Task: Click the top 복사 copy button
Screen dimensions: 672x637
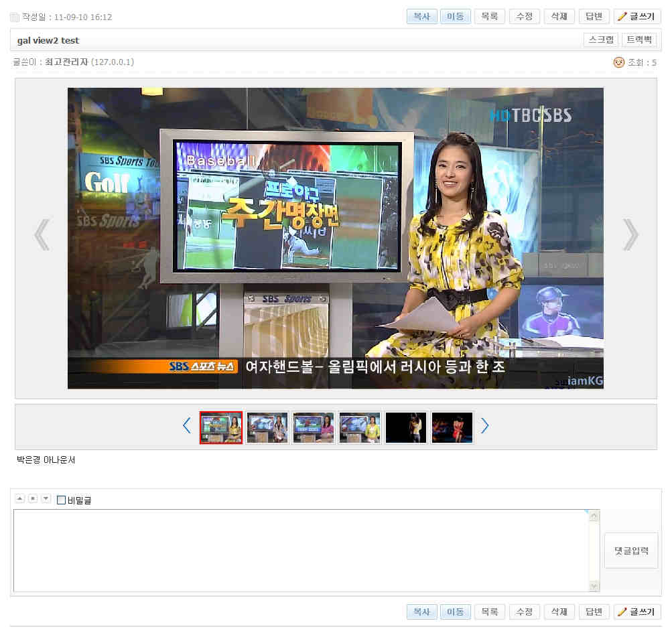Action: [421, 17]
